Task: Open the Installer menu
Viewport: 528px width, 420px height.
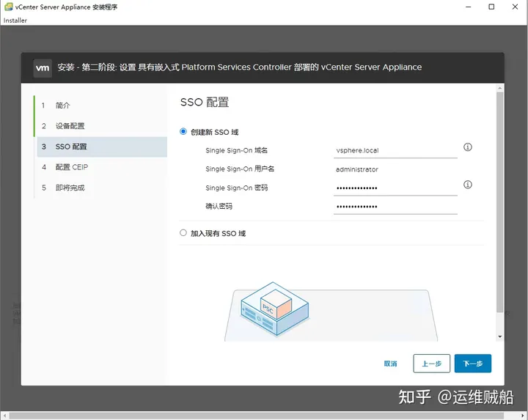Action: [15, 21]
